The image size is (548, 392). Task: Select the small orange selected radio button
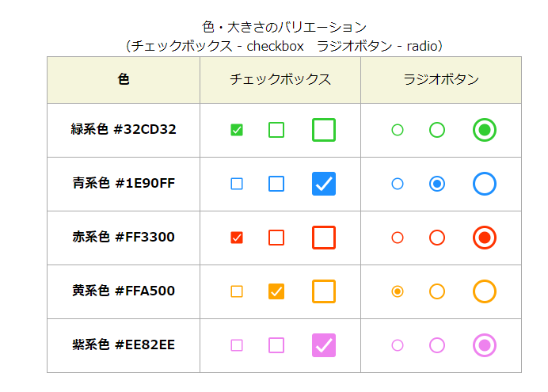398,291
